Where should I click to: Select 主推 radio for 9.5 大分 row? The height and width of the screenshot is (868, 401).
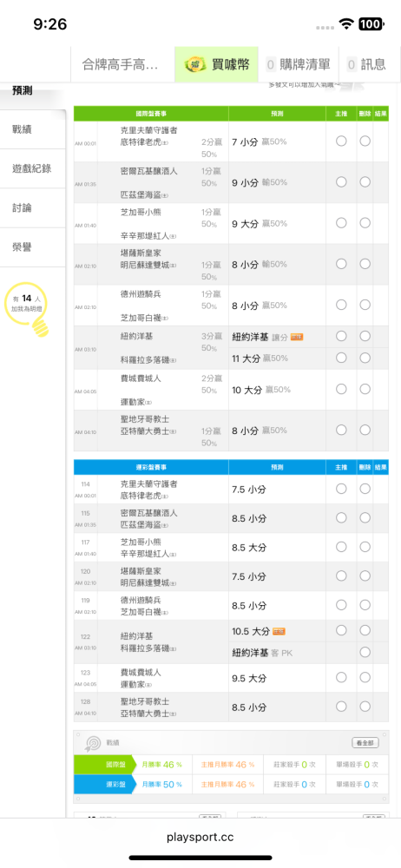coord(341,677)
